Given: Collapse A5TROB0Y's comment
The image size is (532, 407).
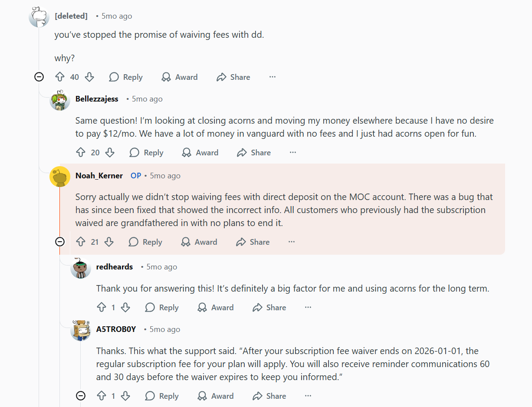Looking at the screenshot, I should (81, 396).
